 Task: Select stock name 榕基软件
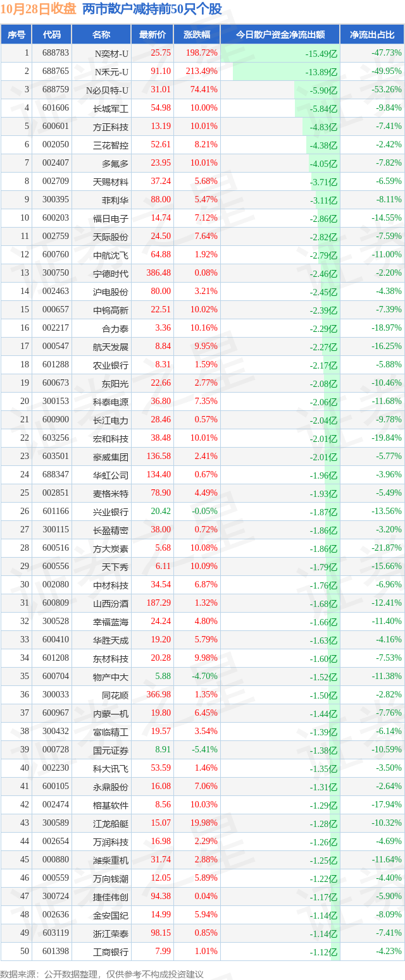pos(111,805)
